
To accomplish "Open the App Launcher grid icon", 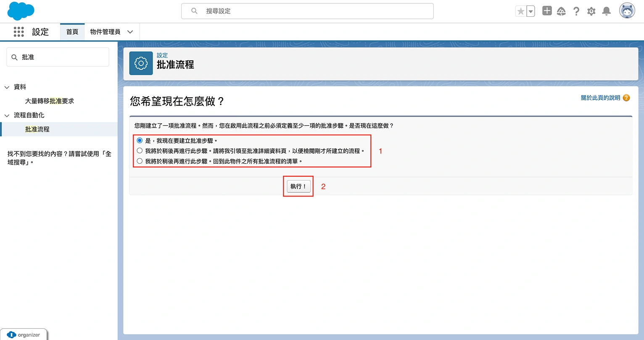I will coord(19,32).
